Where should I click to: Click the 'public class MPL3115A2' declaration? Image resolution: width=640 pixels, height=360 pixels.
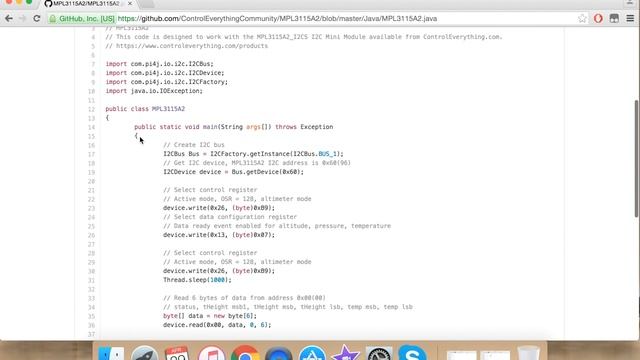(145, 109)
